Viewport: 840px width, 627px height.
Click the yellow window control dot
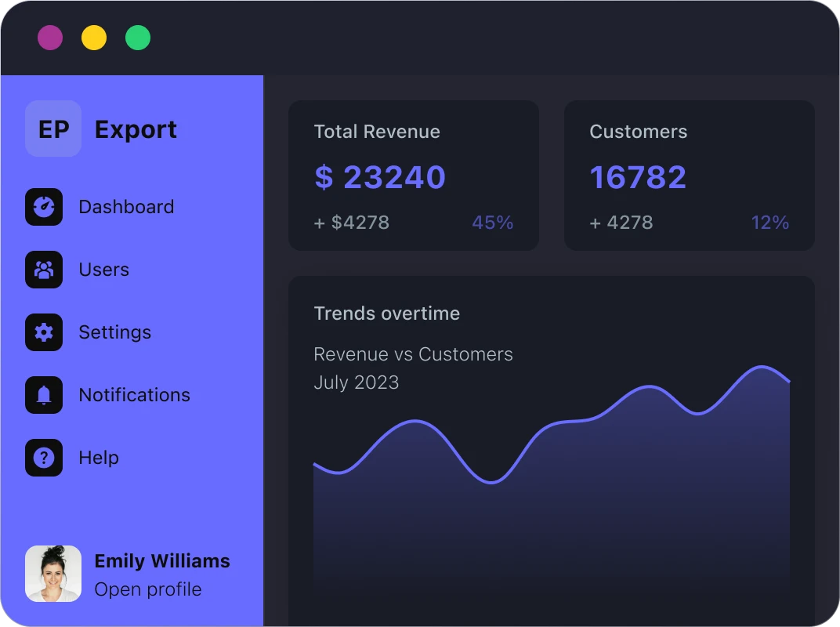point(94,38)
